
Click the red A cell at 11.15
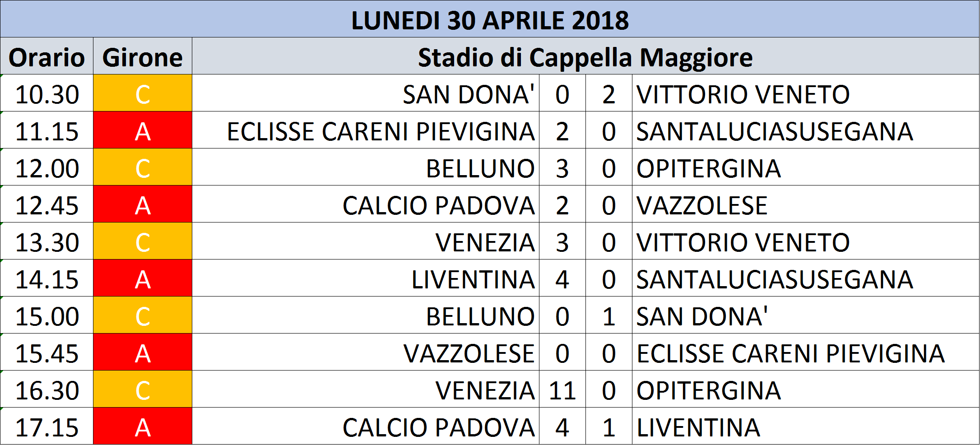pyautogui.click(x=143, y=130)
